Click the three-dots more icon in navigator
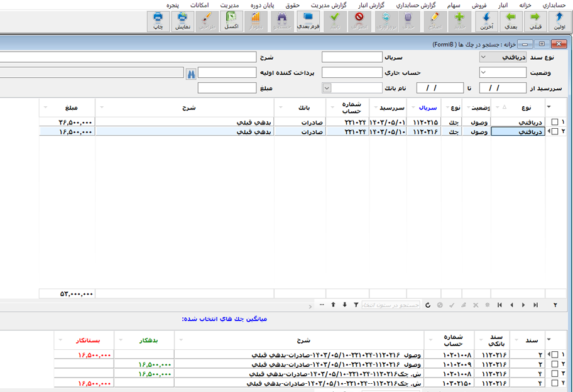This screenshot has width=573, height=392. (x=322, y=304)
